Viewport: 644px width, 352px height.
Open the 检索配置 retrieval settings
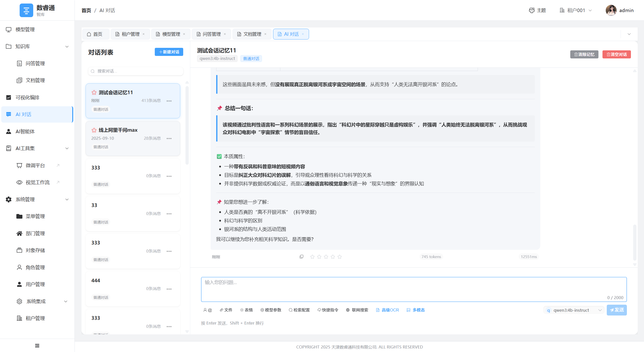(299, 310)
